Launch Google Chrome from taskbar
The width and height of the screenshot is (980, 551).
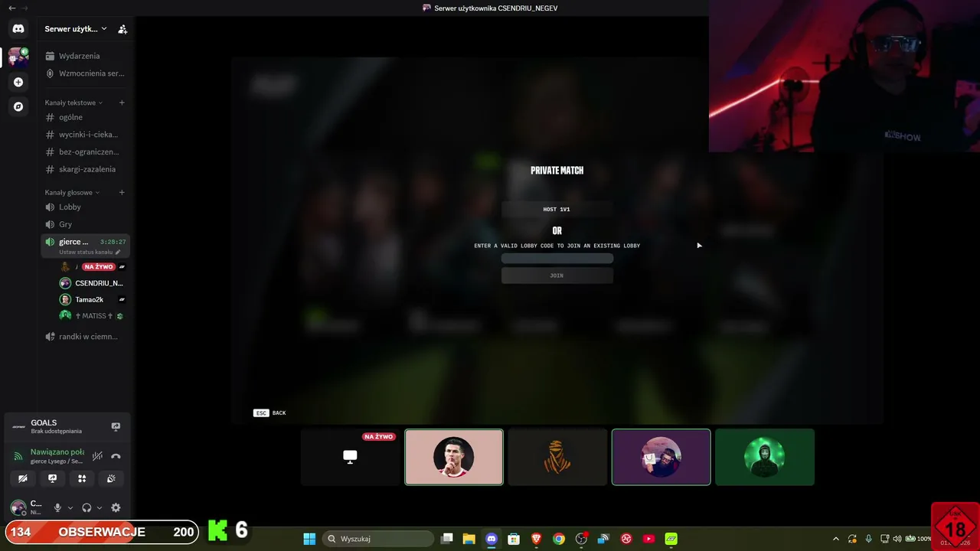559,539
